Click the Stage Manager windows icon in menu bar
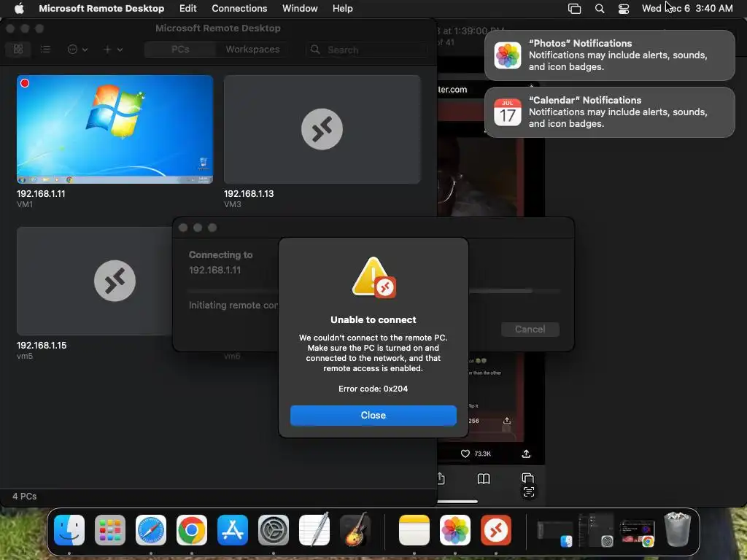The height and width of the screenshot is (560, 747). (575, 9)
